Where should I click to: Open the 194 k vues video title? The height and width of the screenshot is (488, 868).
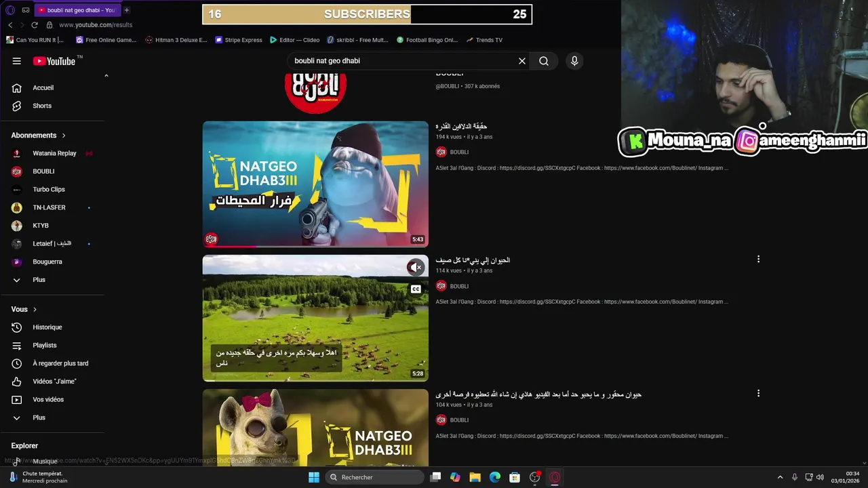click(461, 126)
